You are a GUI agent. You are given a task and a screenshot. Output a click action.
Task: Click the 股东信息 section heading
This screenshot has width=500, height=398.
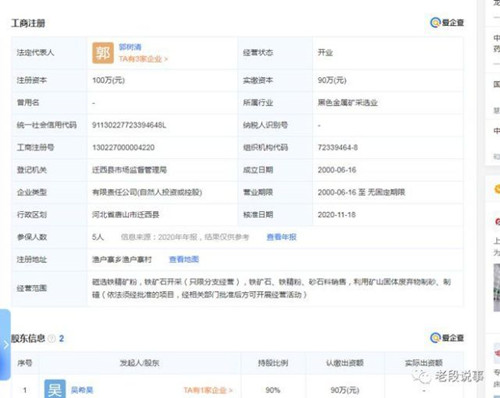28,338
